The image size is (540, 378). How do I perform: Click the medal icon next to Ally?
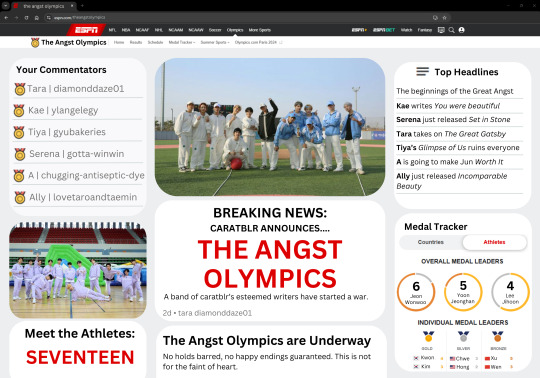[20, 198]
